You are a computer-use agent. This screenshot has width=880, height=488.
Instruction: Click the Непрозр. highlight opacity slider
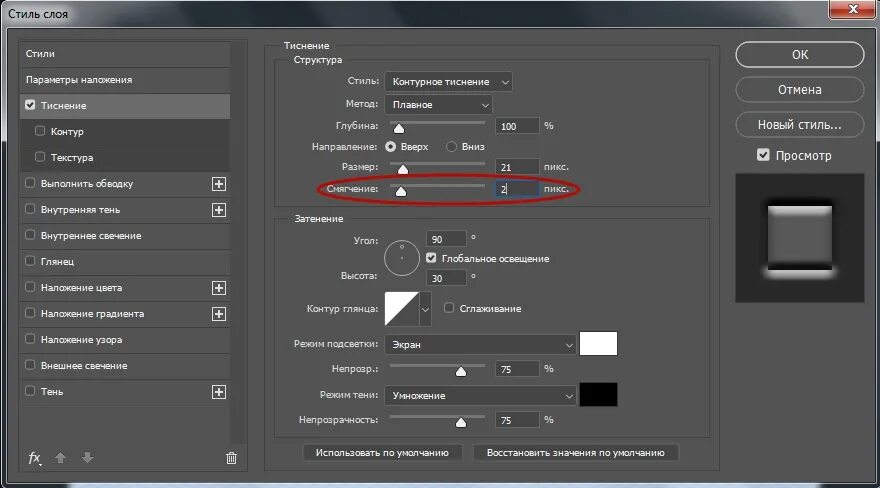[461, 371]
